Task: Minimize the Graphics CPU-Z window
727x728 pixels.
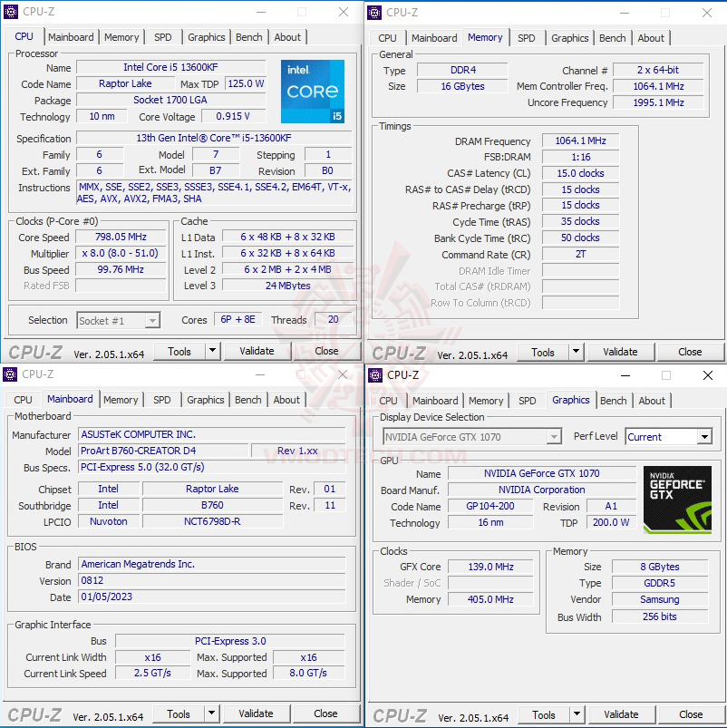Action: pos(625,375)
